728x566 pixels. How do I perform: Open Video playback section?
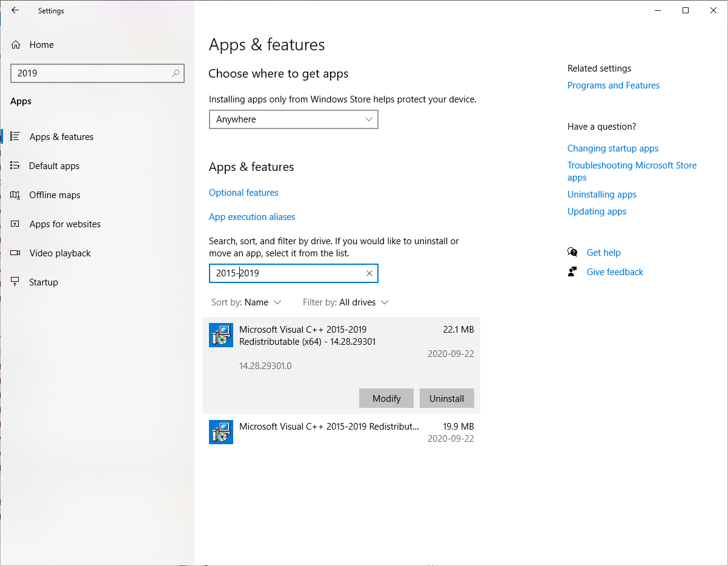(x=60, y=253)
